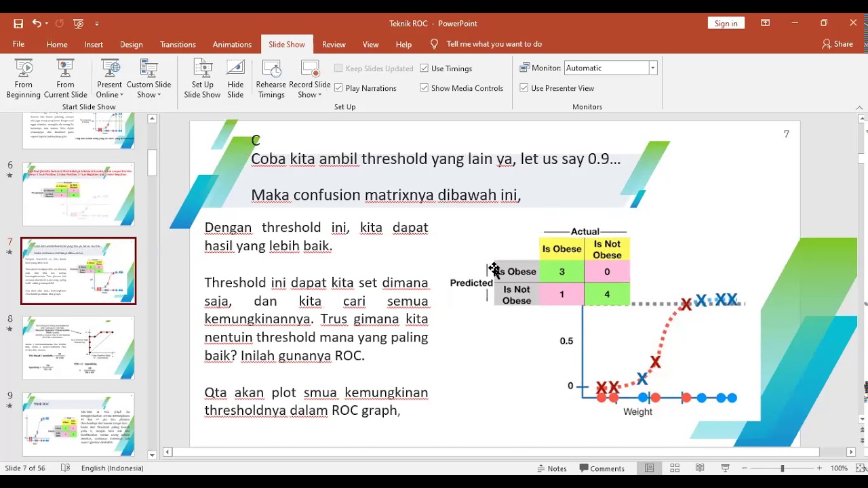868x488 pixels.
Task: Open the Animations tab
Action: 232,44
